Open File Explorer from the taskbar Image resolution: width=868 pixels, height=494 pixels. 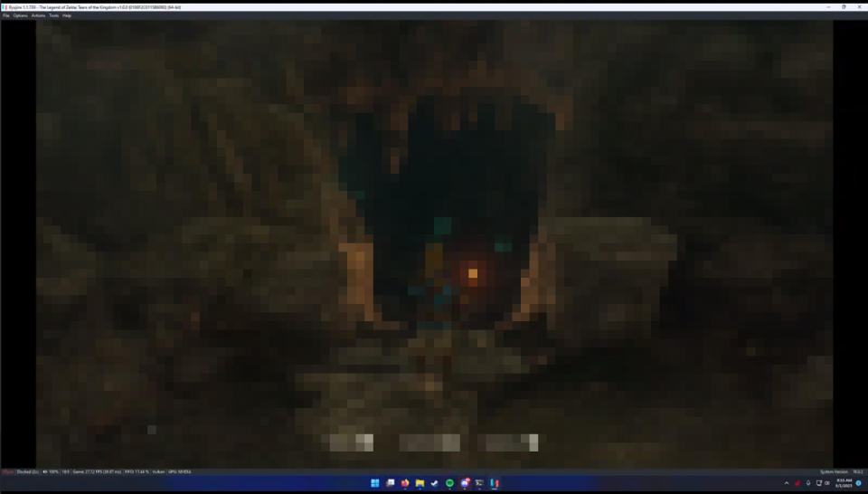(x=420, y=483)
